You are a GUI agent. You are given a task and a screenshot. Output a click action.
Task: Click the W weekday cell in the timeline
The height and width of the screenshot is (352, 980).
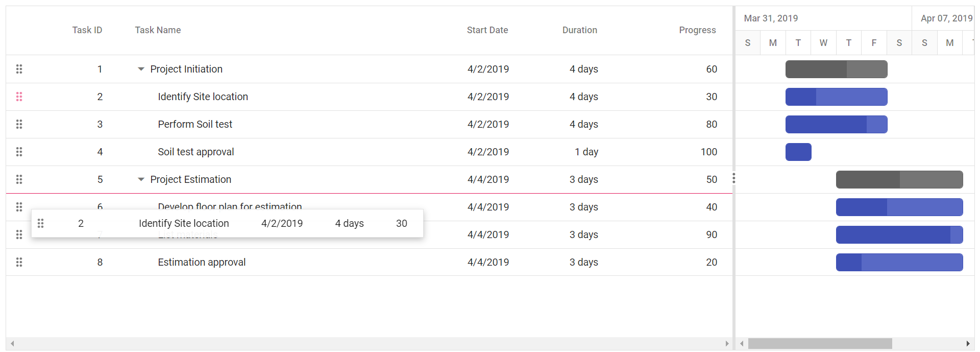[x=823, y=42]
